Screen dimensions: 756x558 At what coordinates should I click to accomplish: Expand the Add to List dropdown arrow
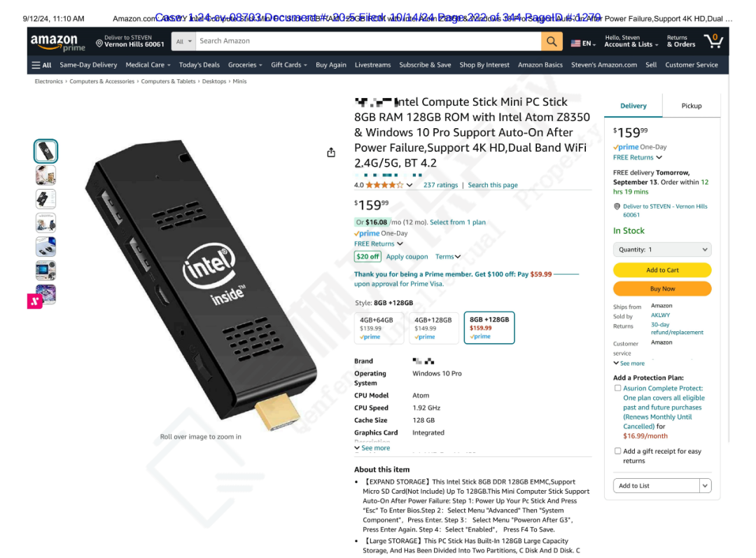(x=705, y=486)
